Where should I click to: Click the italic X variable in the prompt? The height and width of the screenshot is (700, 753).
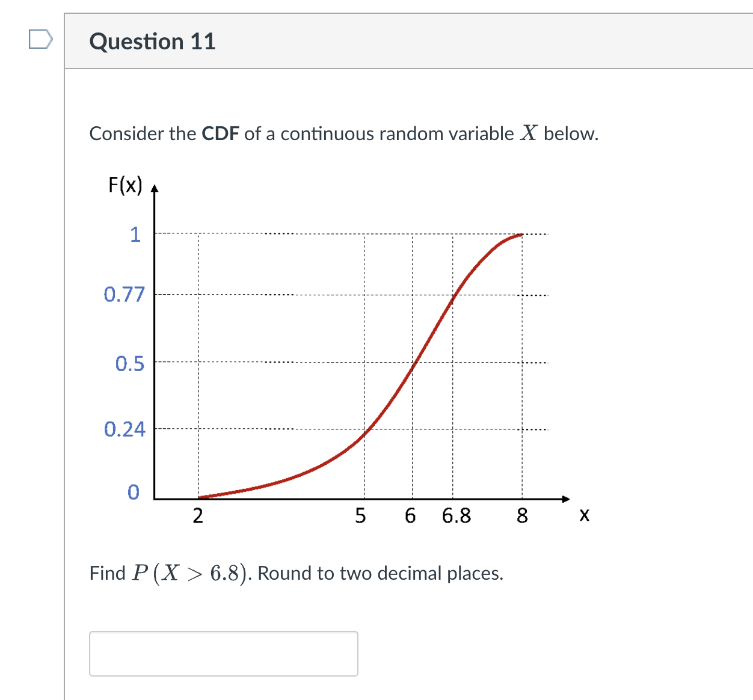[x=529, y=133]
